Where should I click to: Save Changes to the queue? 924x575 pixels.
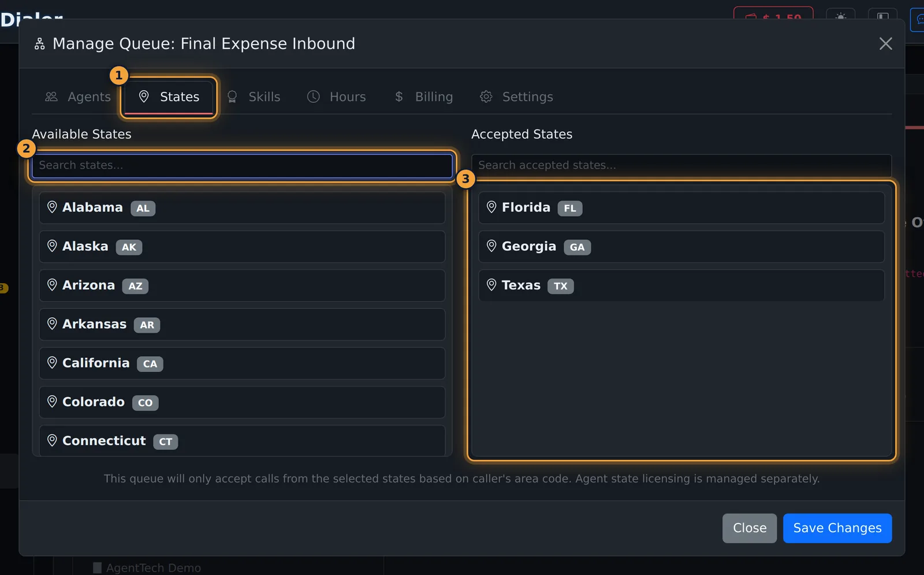837,528
